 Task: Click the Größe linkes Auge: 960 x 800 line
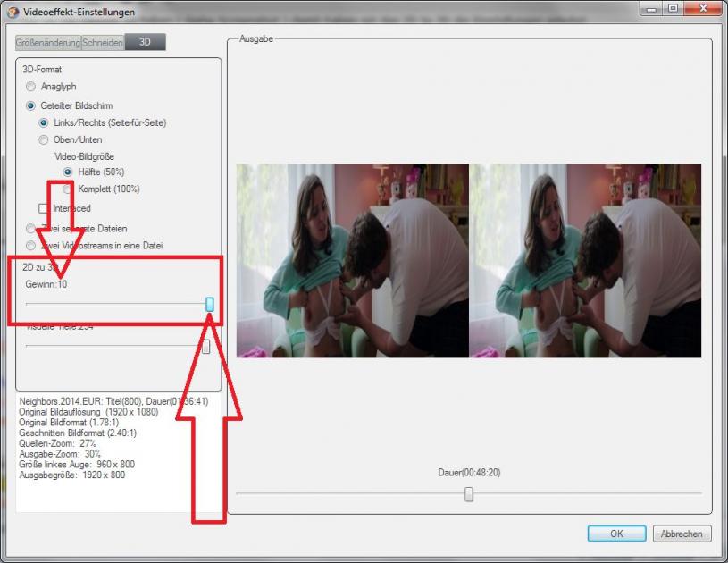pyautogui.click(x=77, y=464)
